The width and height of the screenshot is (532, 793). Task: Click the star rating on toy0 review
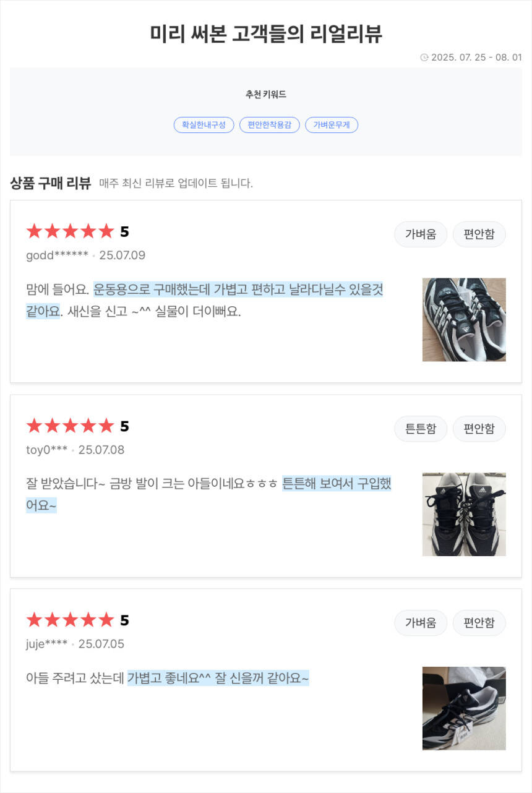click(x=71, y=426)
